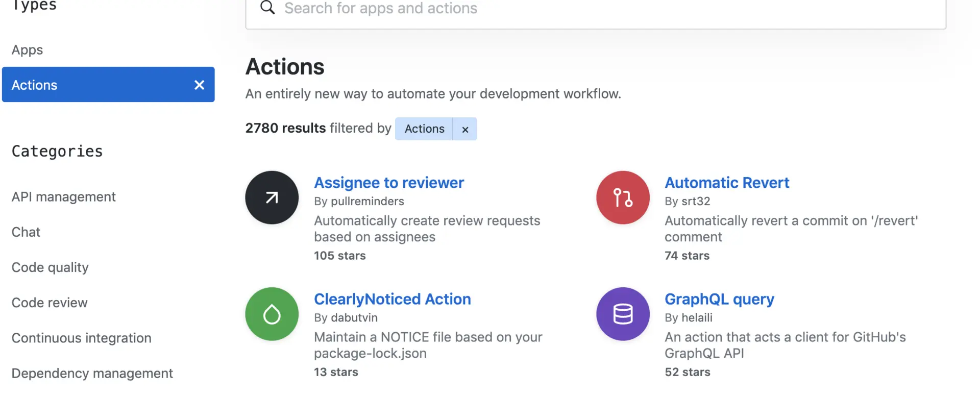
Task: Click the magnifying glass search icon
Action: pyautogui.click(x=267, y=8)
